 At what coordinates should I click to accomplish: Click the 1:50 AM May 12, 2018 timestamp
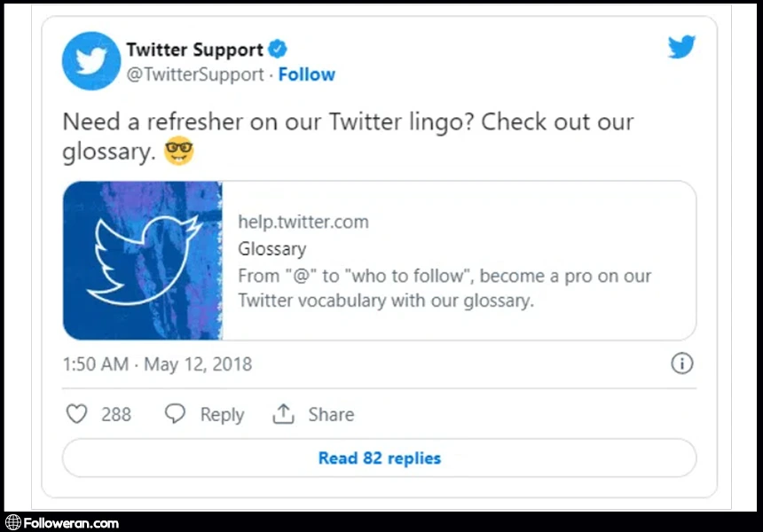click(158, 364)
